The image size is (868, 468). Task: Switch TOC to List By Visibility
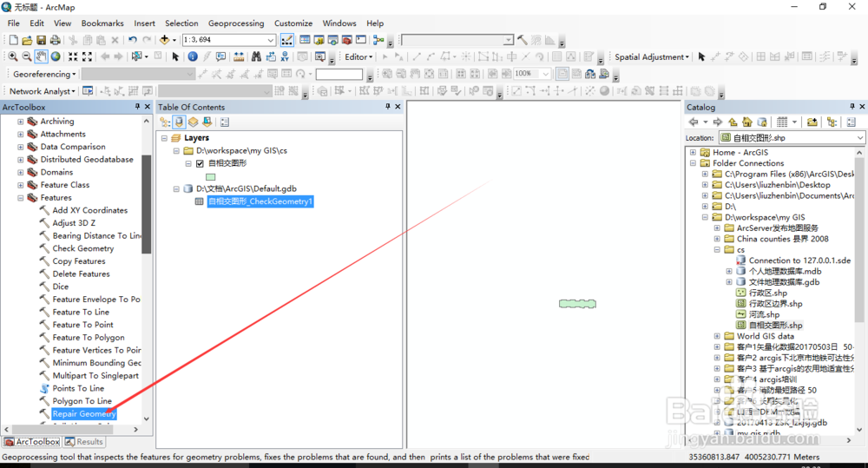pos(193,122)
